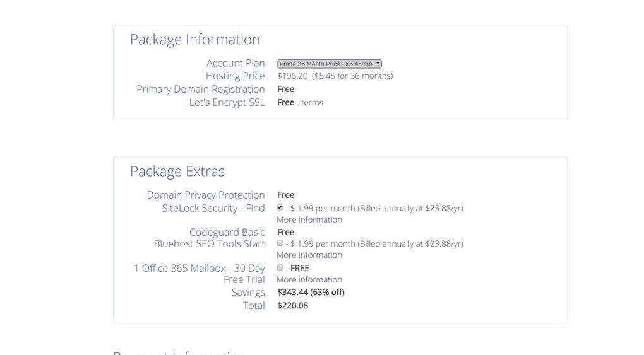Image resolution: width=644 pixels, height=355 pixels.
Task: Click the Bluehost SEO Tools Start label
Action: (x=209, y=243)
